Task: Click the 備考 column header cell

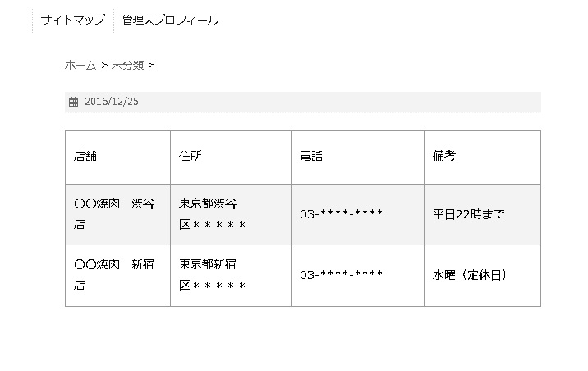Action: (482, 157)
